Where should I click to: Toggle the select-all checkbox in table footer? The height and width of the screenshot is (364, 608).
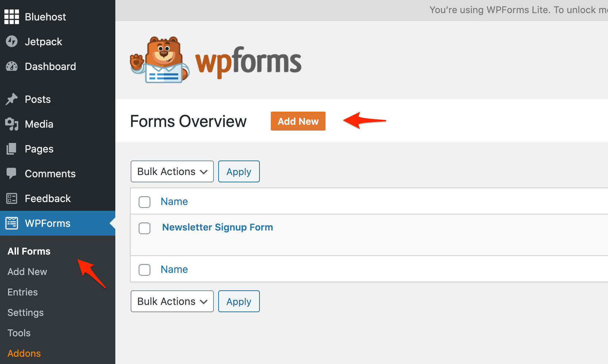coord(145,270)
